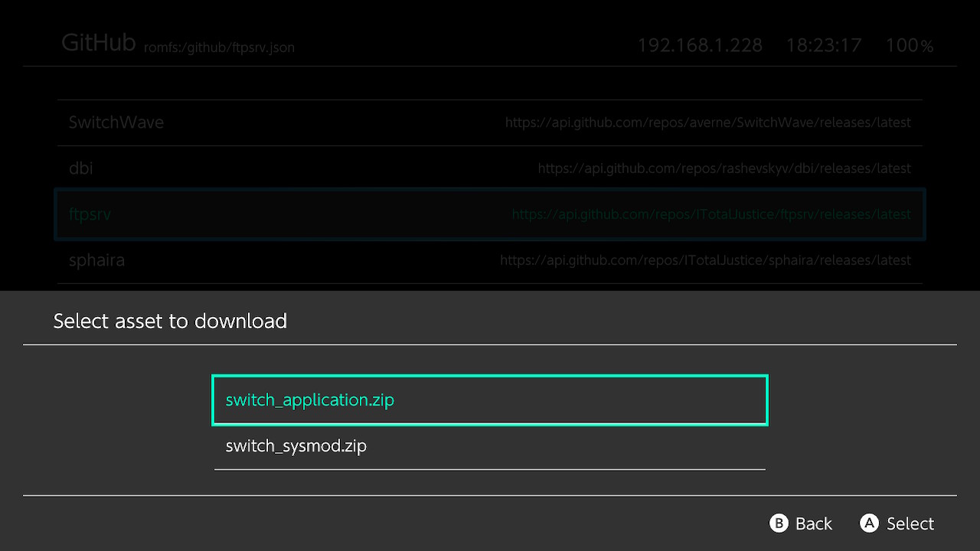This screenshot has width=980, height=551.
Task: Open the sphaira repository entry
Action: (x=490, y=260)
